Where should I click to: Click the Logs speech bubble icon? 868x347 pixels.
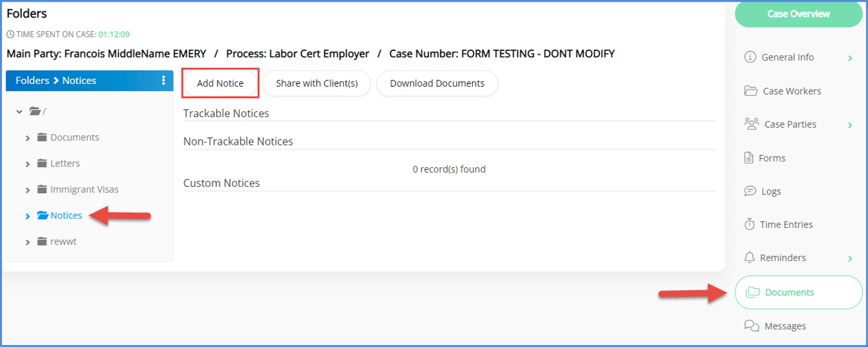click(750, 191)
